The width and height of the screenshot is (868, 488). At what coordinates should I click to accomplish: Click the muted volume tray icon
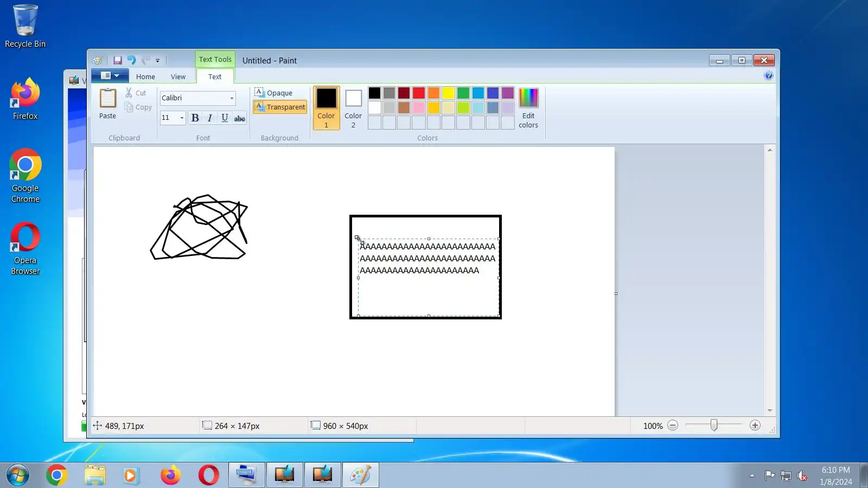pyautogui.click(x=802, y=476)
